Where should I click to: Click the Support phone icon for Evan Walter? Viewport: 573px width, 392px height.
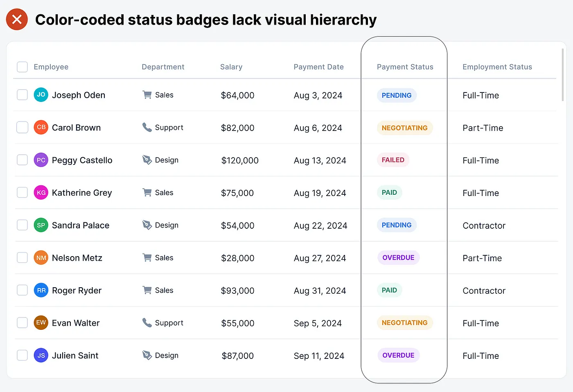tap(147, 322)
